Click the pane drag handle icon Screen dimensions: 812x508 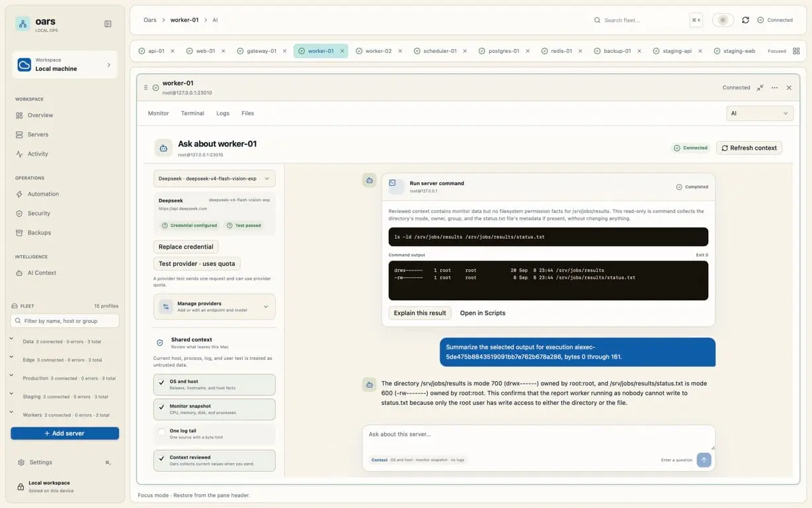click(146, 87)
